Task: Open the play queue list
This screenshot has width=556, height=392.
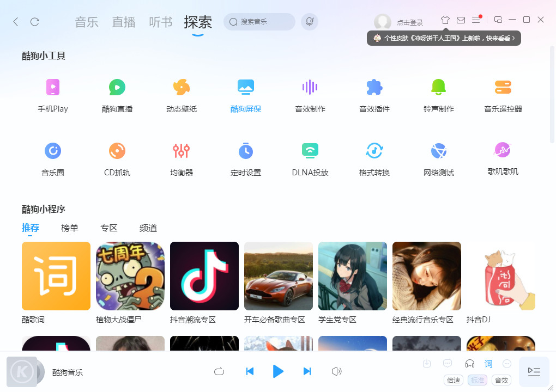Action: tap(534, 371)
